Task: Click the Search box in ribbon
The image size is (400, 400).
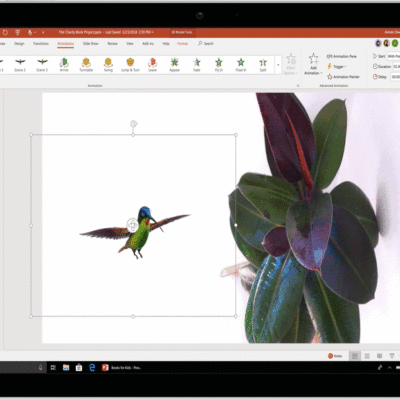Action: click(x=206, y=44)
